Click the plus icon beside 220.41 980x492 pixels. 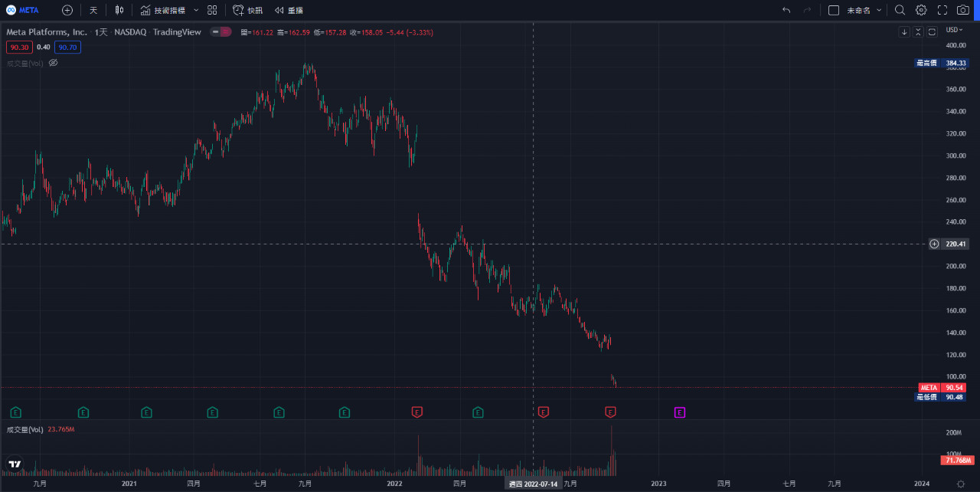[934, 244]
